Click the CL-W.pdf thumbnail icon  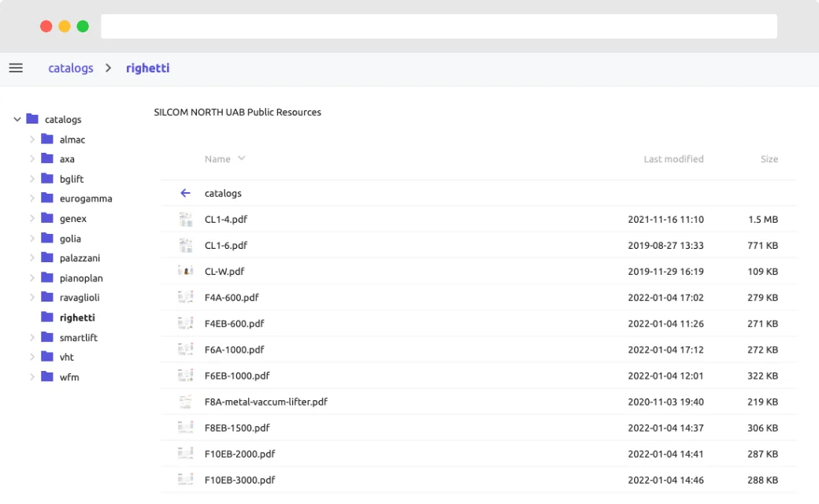pyautogui.click(x=186, y=272)
